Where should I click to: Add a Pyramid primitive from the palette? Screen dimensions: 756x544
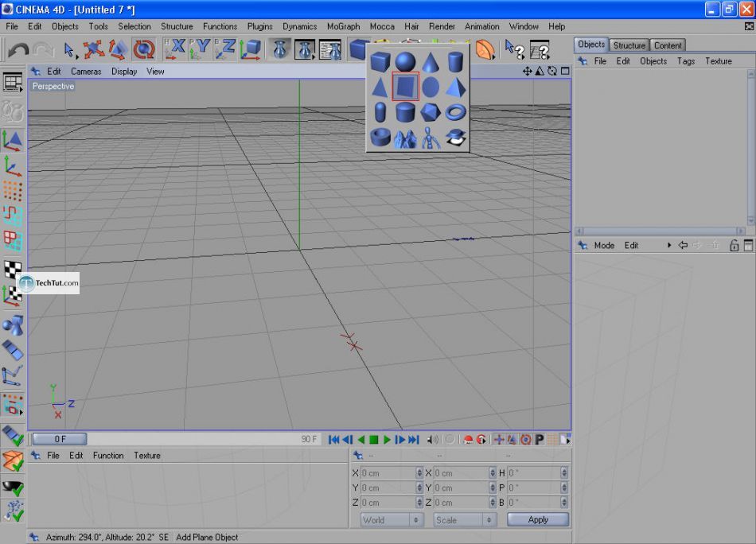(455, 87)
